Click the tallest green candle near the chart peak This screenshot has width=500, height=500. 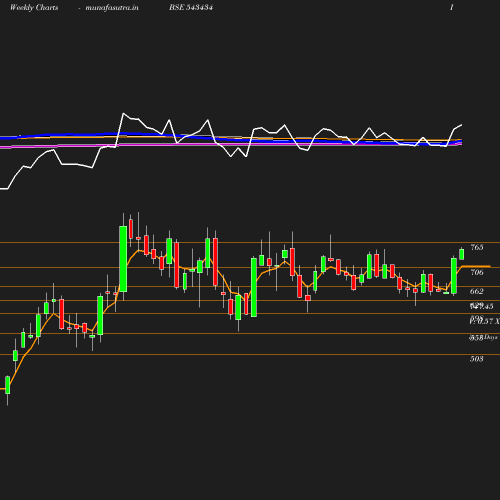click(x=123, y=259)
